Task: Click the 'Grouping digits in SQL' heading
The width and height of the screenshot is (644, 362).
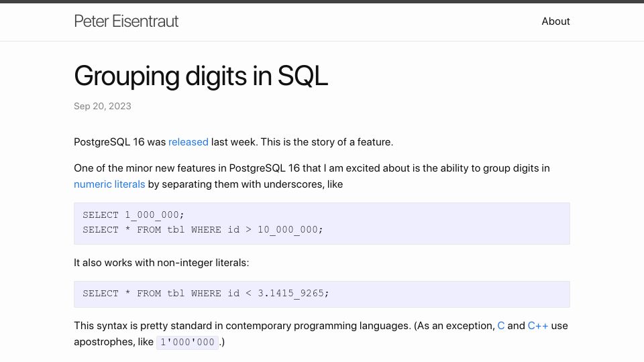Action: click(x=201, y=76)
